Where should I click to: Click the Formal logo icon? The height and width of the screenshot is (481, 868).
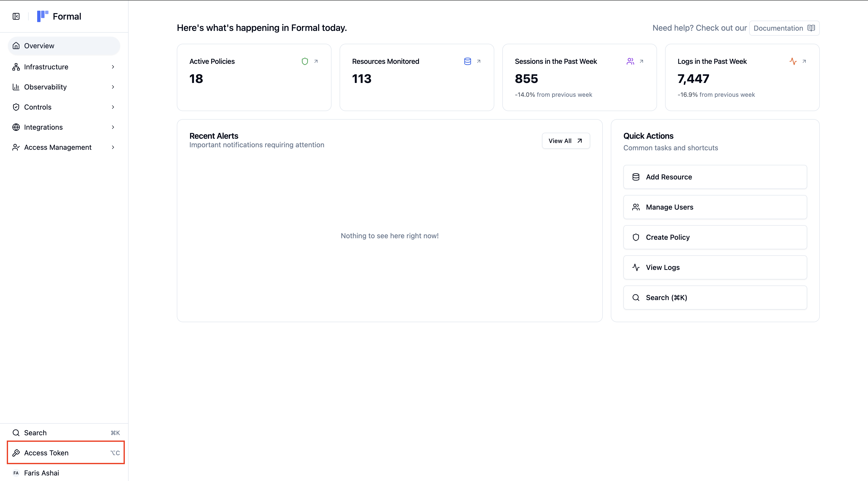click(42, 16)
